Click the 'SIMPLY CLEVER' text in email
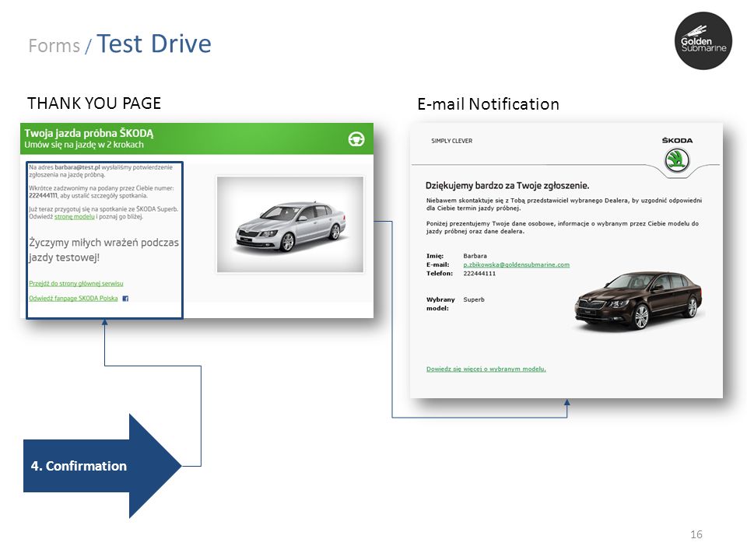This screenshot has width=747, height=560. point(451,141)
